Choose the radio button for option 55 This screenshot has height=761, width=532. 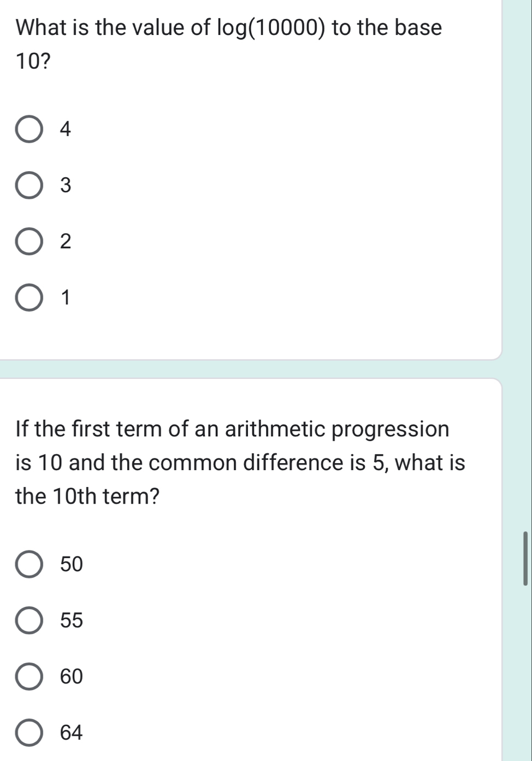pos(29,620)
